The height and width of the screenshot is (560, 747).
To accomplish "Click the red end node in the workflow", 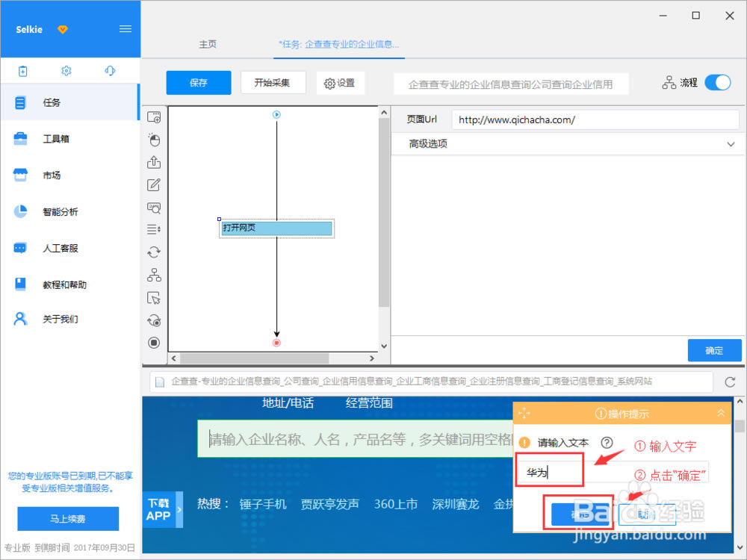I will (276, 343).
